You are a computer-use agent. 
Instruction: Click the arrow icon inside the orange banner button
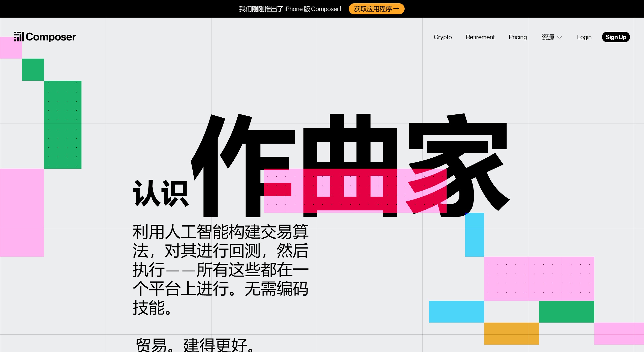(397, 9)
